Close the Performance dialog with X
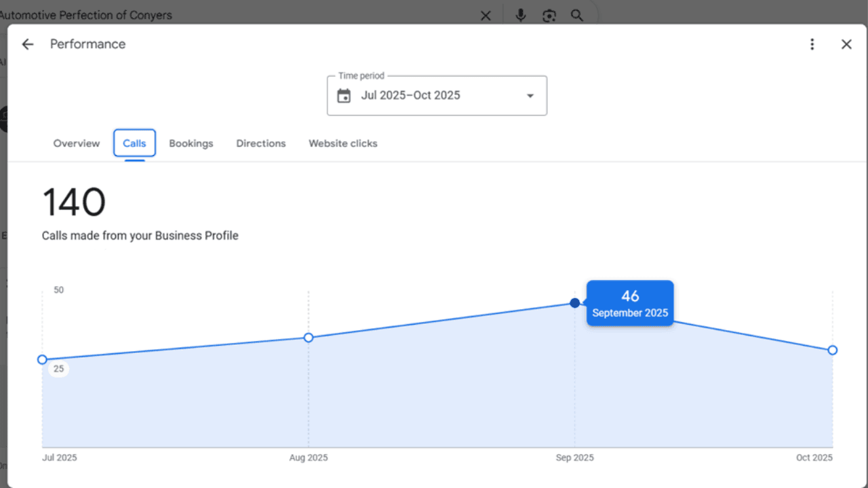 click(x=846, y=44)
